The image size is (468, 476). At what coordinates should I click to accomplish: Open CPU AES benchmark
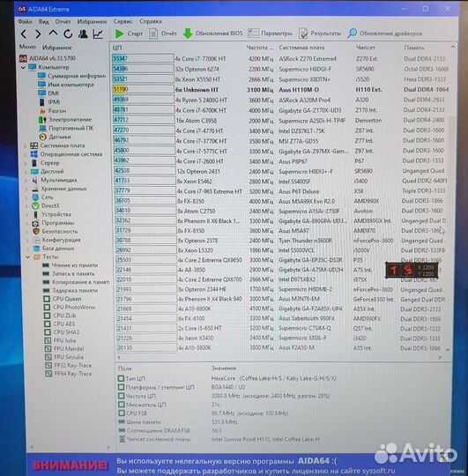point(59,324)
